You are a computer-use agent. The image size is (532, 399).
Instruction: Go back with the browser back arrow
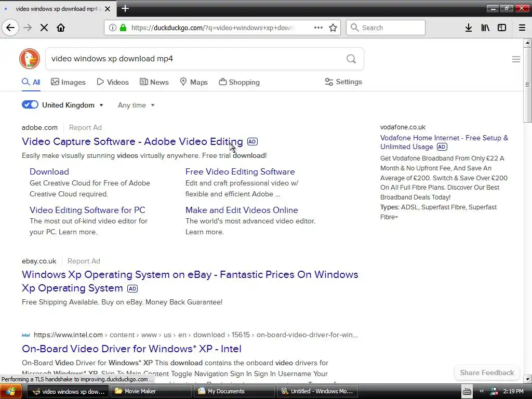(10, 28)
